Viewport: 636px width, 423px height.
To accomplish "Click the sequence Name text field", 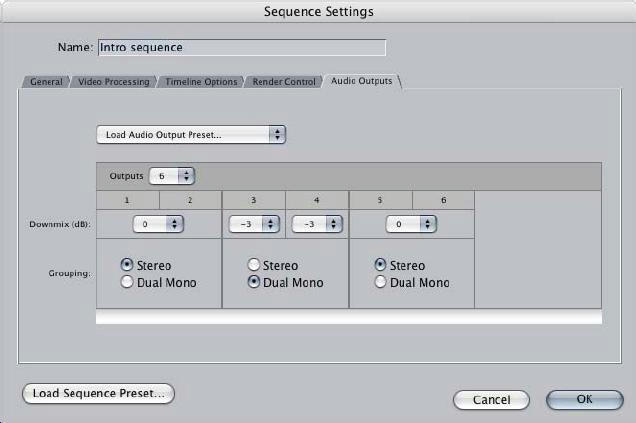I will (x=240, y=47).
